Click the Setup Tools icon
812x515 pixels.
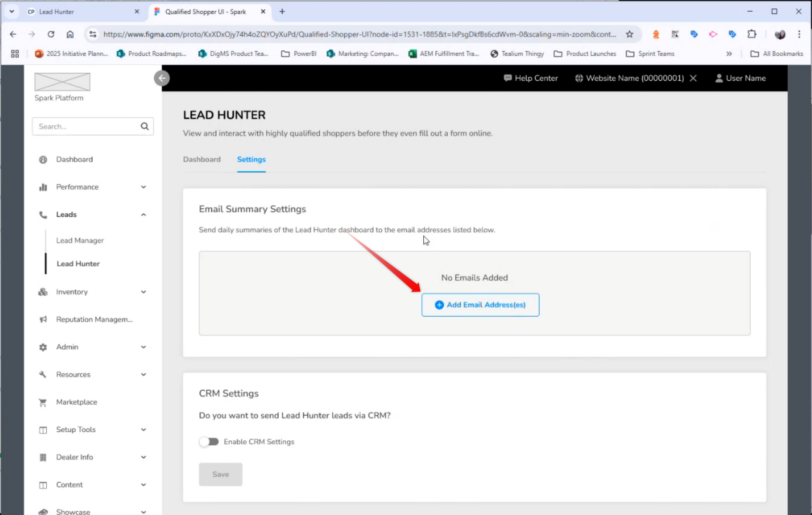tap(43, 430)
